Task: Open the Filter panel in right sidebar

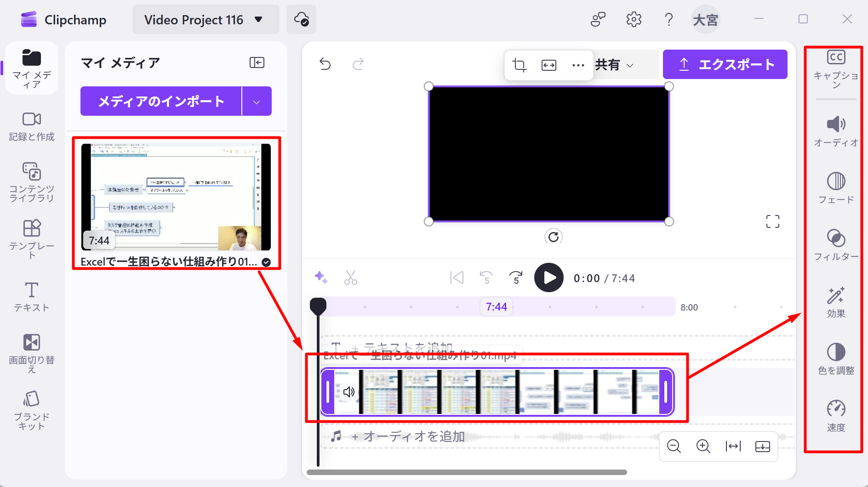Action: click(x=836, y=244)
